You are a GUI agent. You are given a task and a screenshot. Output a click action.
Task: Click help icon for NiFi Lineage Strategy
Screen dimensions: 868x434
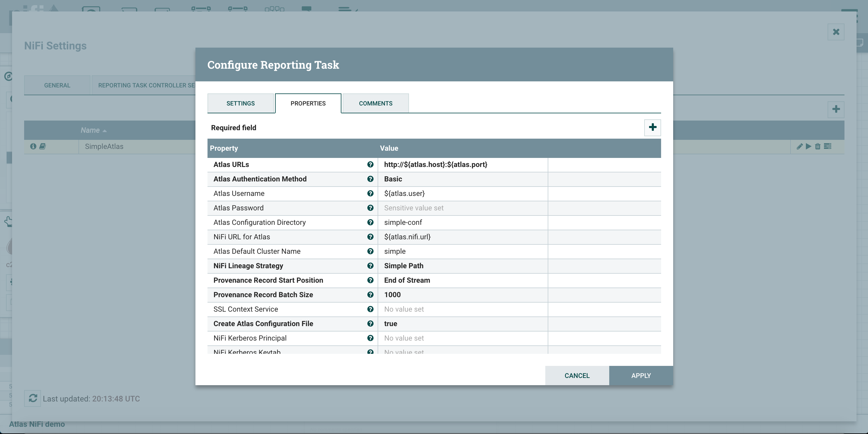click(x=370, y=266)
